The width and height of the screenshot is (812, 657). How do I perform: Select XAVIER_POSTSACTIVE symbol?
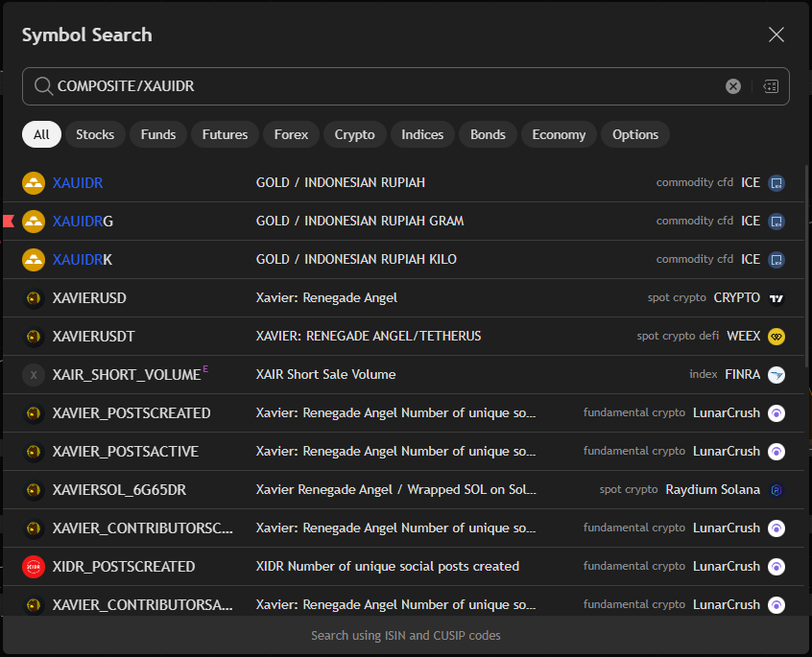click(126, 452)
